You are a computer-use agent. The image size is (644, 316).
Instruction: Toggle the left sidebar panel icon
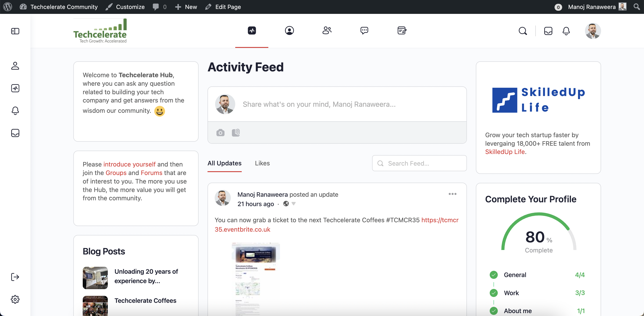coord(15,31)
